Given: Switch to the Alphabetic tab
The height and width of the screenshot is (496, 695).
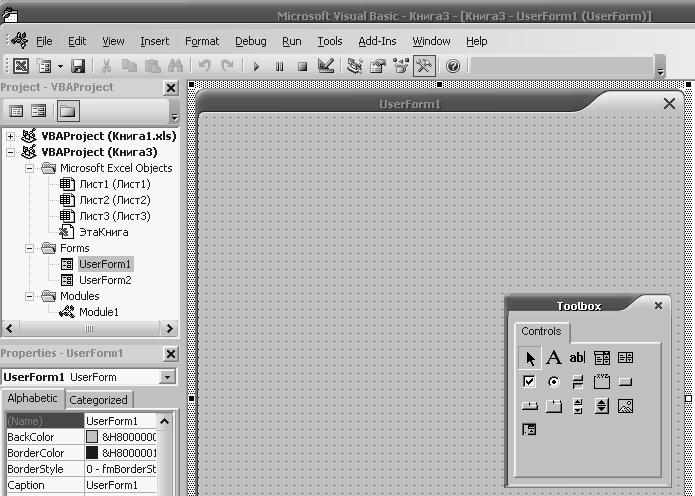Looking at the screenshot, I should (x=32, y=398).
